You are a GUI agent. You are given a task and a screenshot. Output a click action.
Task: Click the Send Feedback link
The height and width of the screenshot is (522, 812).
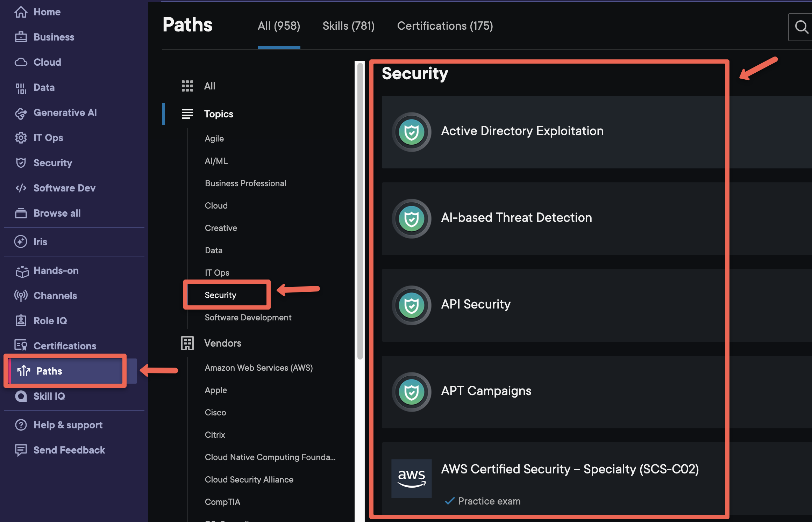point(69,450)
